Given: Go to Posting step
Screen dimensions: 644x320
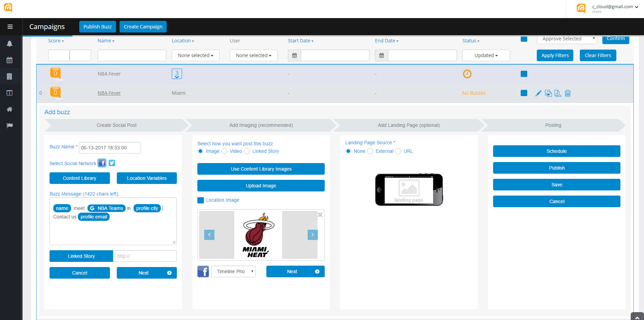Looking at the screenshot, I should tap(553, 125).
